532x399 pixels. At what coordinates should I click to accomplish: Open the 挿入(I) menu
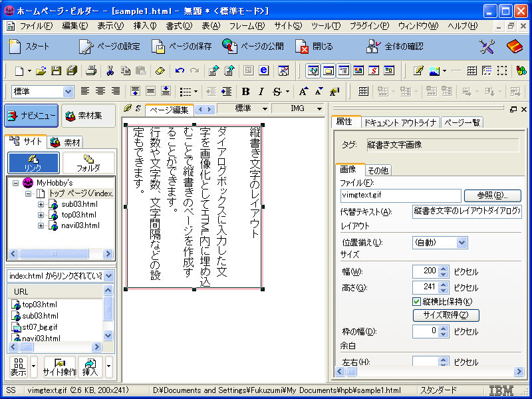tap(145, 26)
